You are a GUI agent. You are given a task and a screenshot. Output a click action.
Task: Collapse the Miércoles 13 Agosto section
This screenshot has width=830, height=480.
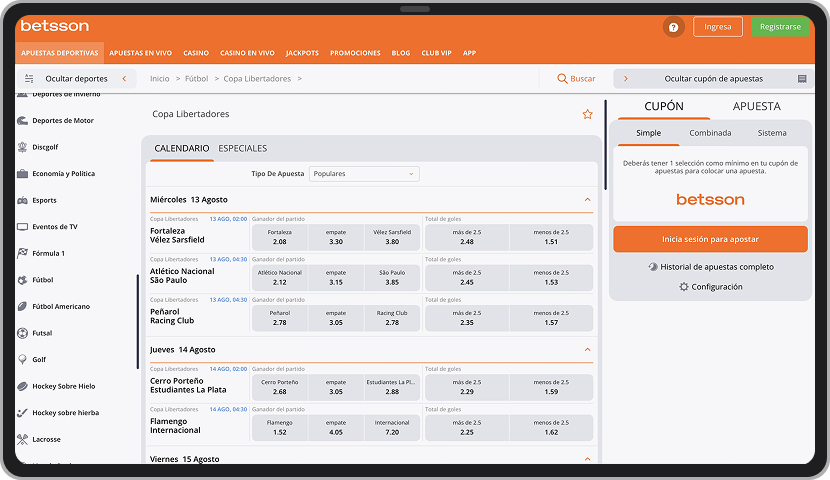click(x=587, y=200)
